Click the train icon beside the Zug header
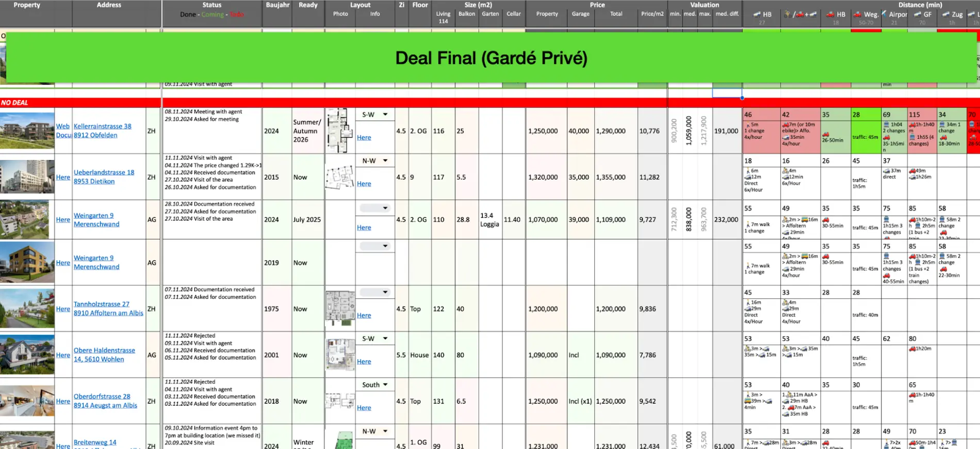The height and width of the screenshot is (449, 980). click(946, 14)
